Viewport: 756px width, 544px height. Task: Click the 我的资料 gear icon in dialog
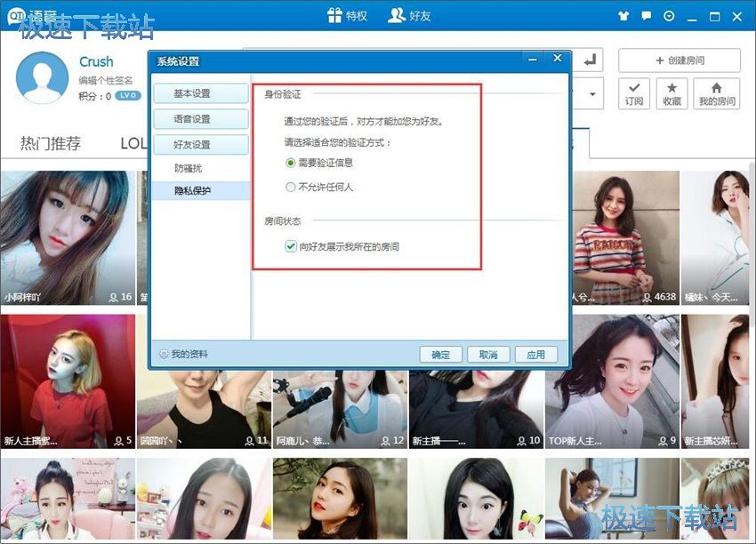[164, 354]
